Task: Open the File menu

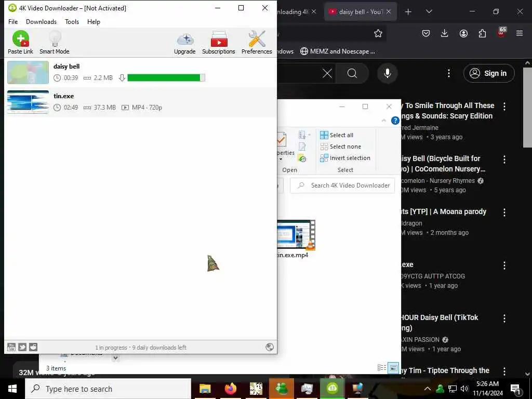Action: point(13,22)
